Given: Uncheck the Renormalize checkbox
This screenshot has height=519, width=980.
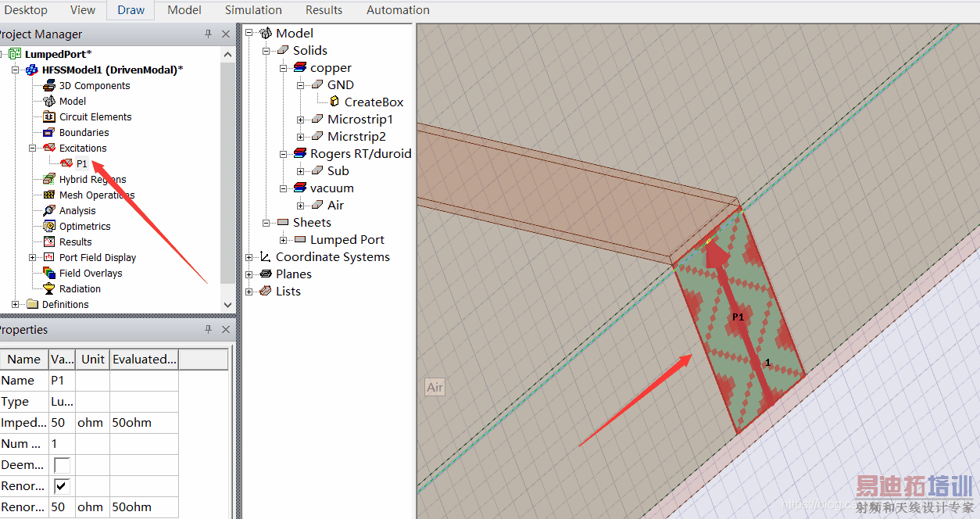Looking at the screenshot, I should (x=62, y=486).
